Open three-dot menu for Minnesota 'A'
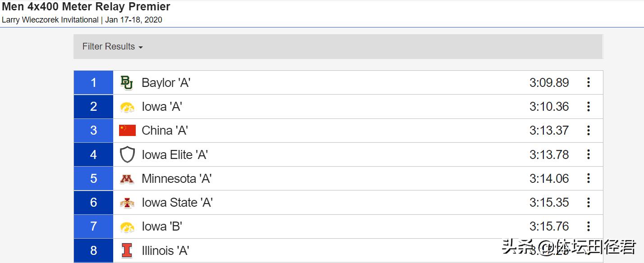The image size is (644, 263). [588, 178]
